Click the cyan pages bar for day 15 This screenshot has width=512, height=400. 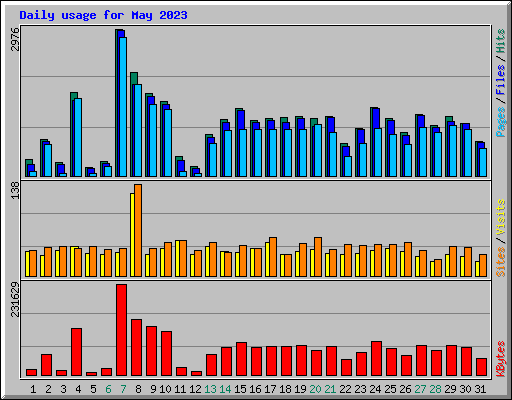pos(243,153)
